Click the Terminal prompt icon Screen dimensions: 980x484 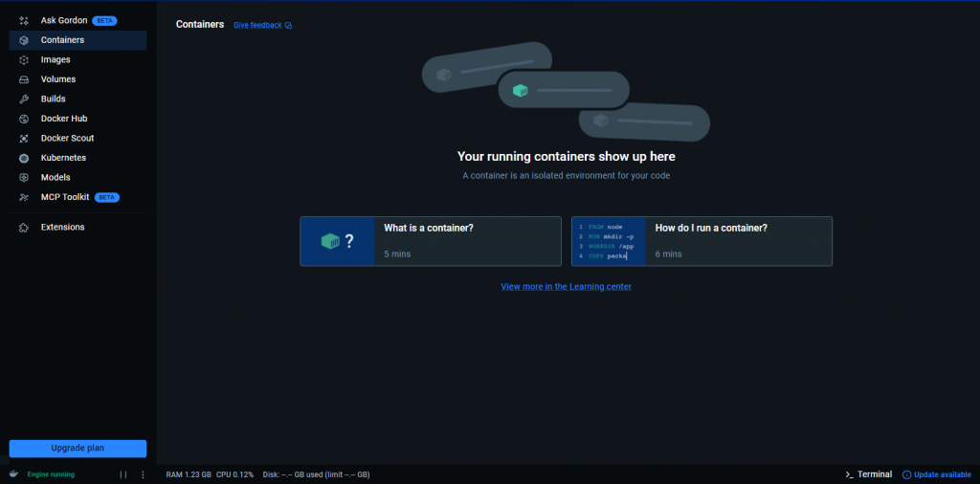849,474
